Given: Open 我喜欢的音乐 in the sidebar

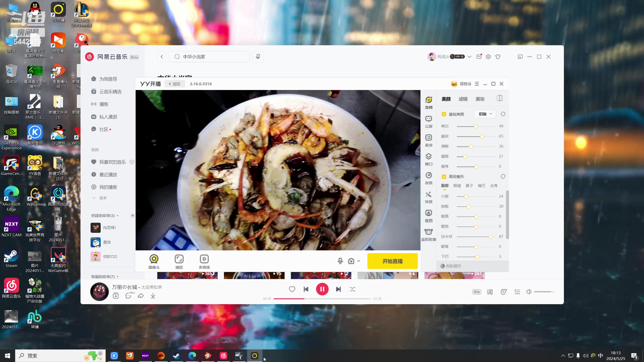Looking at the screenshot, I should point(112,162).
